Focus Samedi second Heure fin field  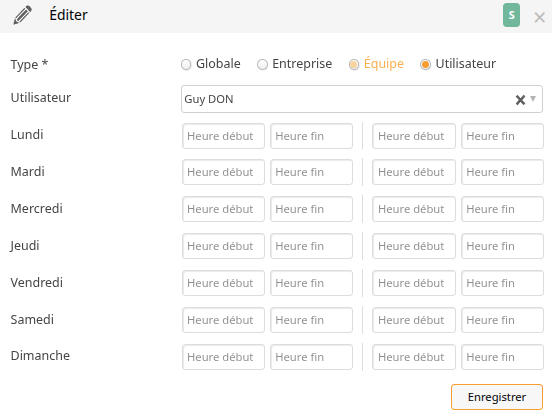502,320
